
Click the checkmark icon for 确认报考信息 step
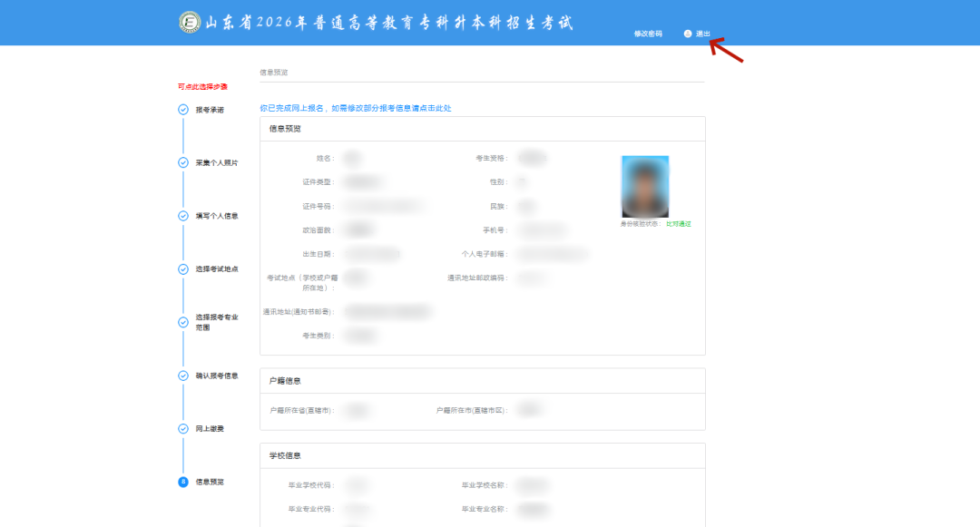pos(183,376)
